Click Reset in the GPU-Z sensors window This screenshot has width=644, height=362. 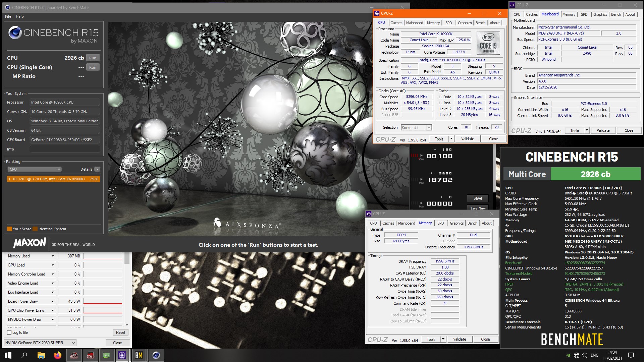pyautogui.click(x=120, y=333)
